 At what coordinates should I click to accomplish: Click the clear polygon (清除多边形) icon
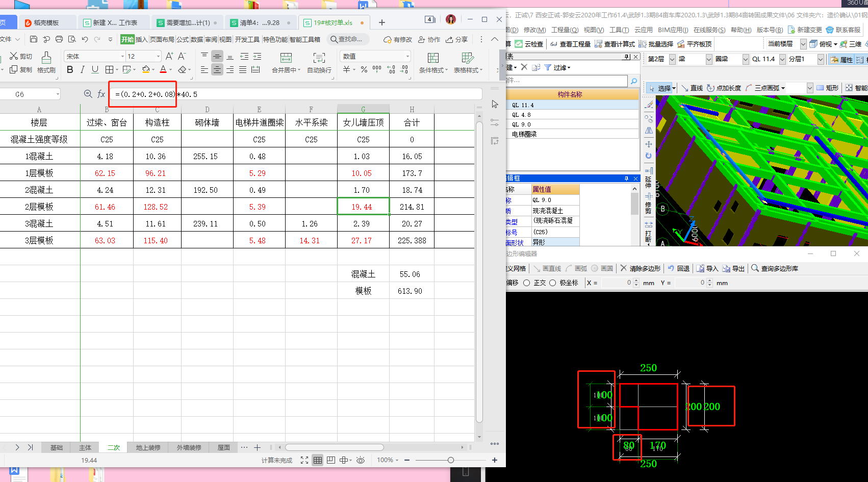coord(640,268)
